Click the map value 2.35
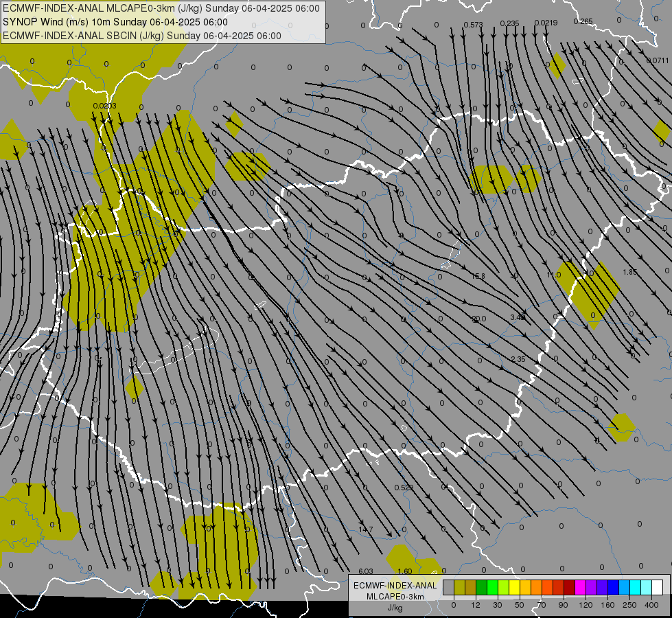This screenshot has width=672, height=618. (518, 359)
